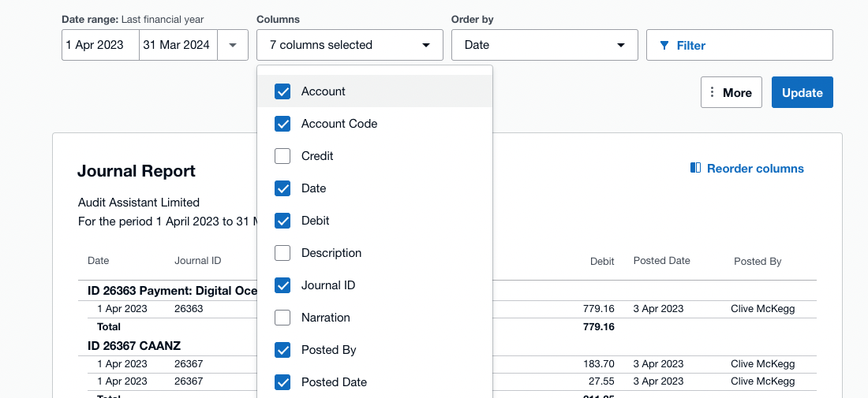Uncheck the Debit checkbox
This screenshot has width=868, height=398.
coord(282,221)
